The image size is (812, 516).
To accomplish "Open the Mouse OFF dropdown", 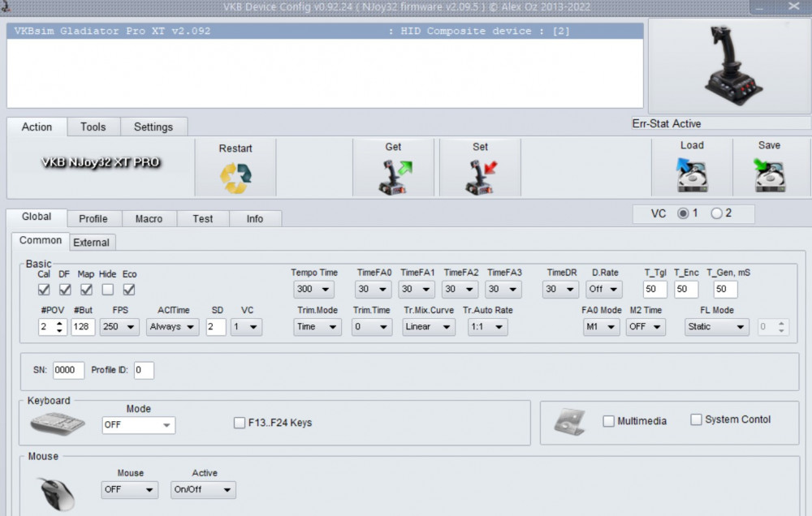I will pos(129,489).
